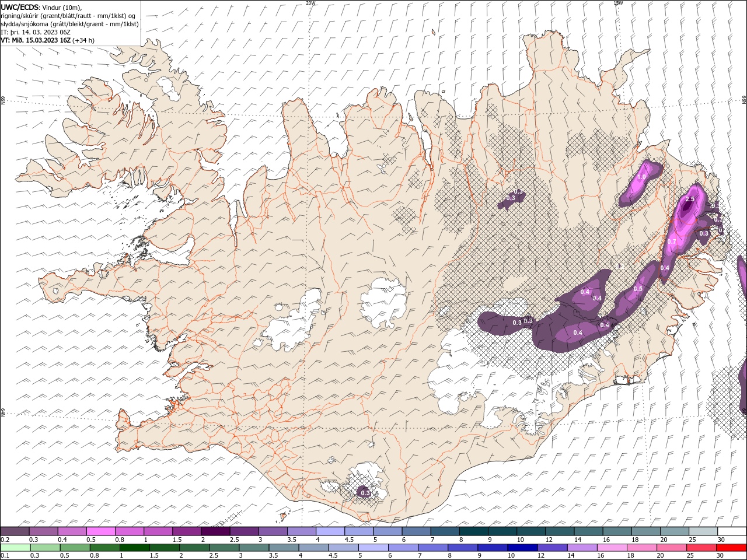Screen dimensions: 747x560
Task: Select the 1 darkest green swatch, lower legend row
Action: click(x=134, y=548)
